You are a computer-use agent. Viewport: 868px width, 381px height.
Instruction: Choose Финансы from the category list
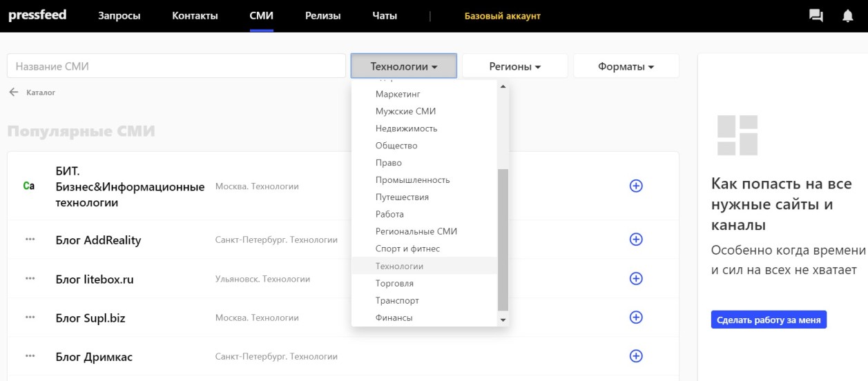(x=394, y=318)
